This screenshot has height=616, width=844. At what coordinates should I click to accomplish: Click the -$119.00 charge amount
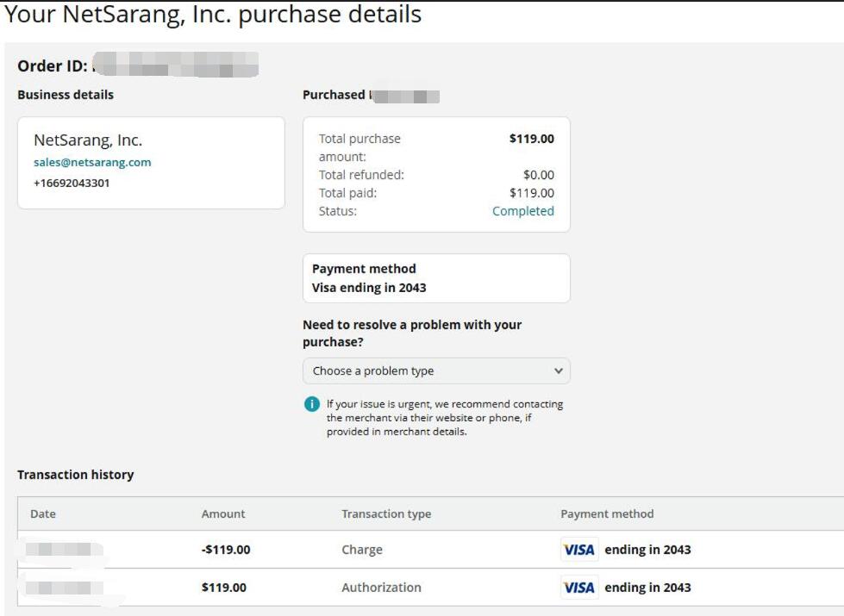tap(226, 550)
